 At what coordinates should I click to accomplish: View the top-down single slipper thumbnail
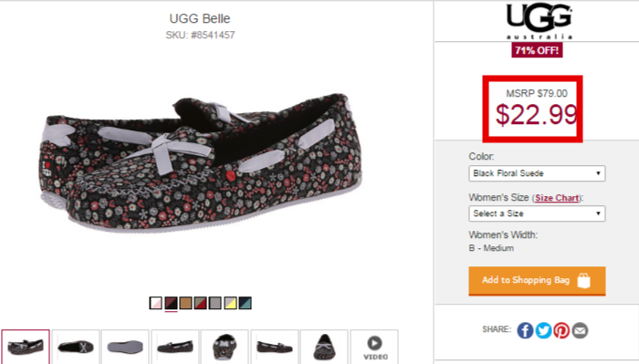pos(324,347)
